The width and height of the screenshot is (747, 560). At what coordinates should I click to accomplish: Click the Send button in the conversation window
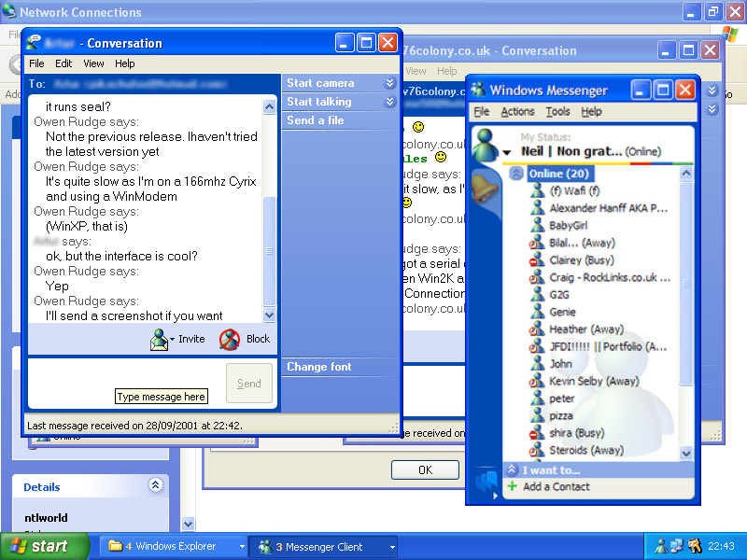click(248, 383)
